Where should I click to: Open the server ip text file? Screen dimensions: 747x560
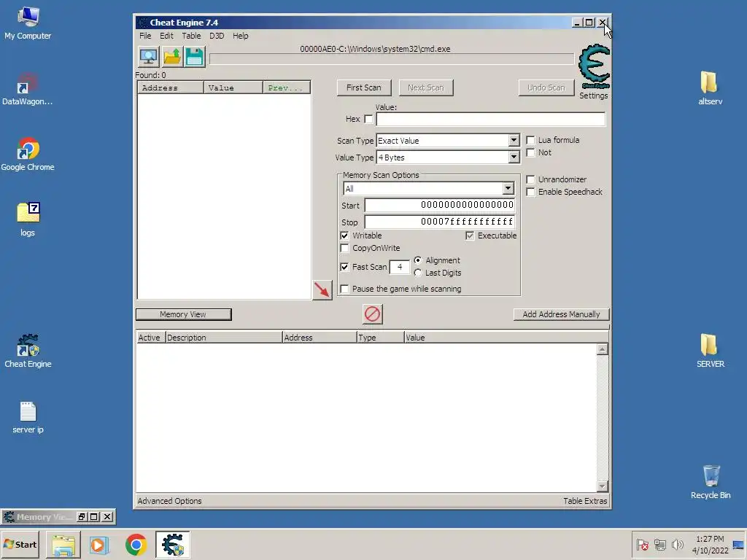pos(28,418)
